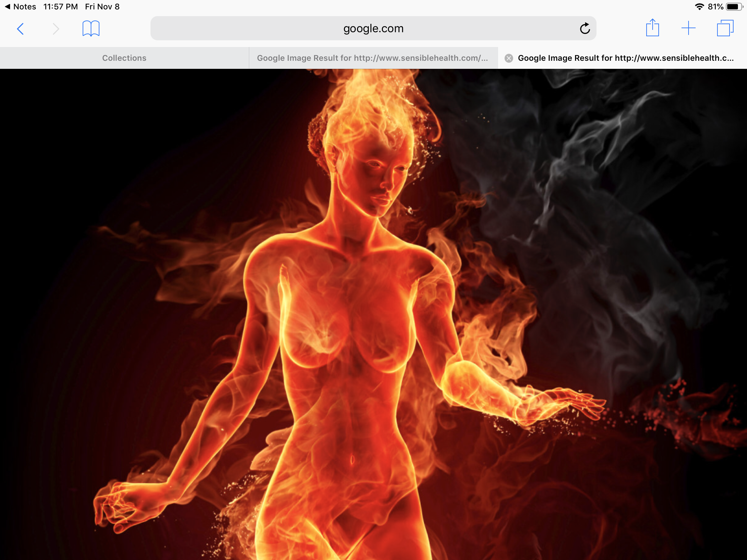Open the share sheet icon
The width and height of the screenshot is (747, 560).
click(652, 28)
